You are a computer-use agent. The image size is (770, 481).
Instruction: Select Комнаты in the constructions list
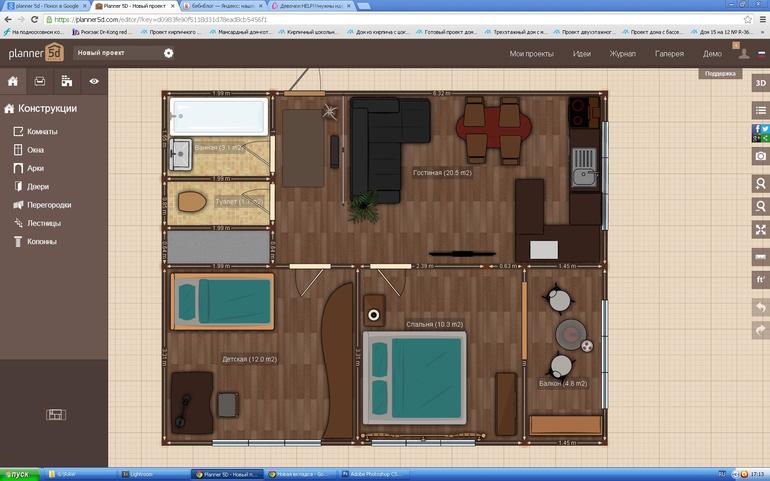tap(42, 131)
